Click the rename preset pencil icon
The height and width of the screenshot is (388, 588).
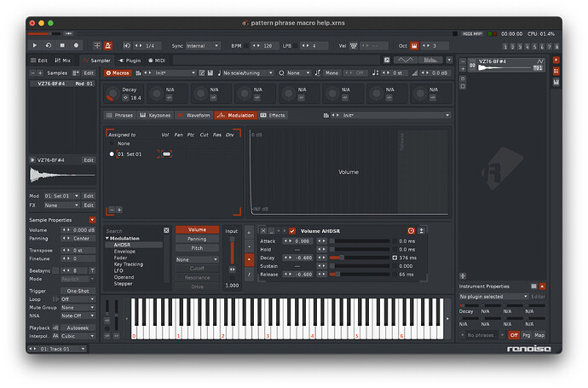[x=202, y=72]
